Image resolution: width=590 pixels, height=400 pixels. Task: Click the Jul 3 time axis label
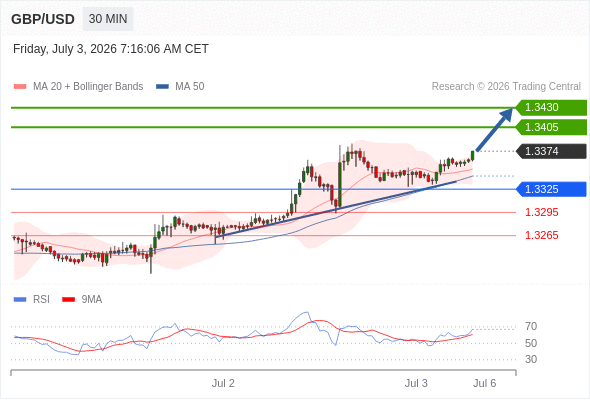point(416,383)
